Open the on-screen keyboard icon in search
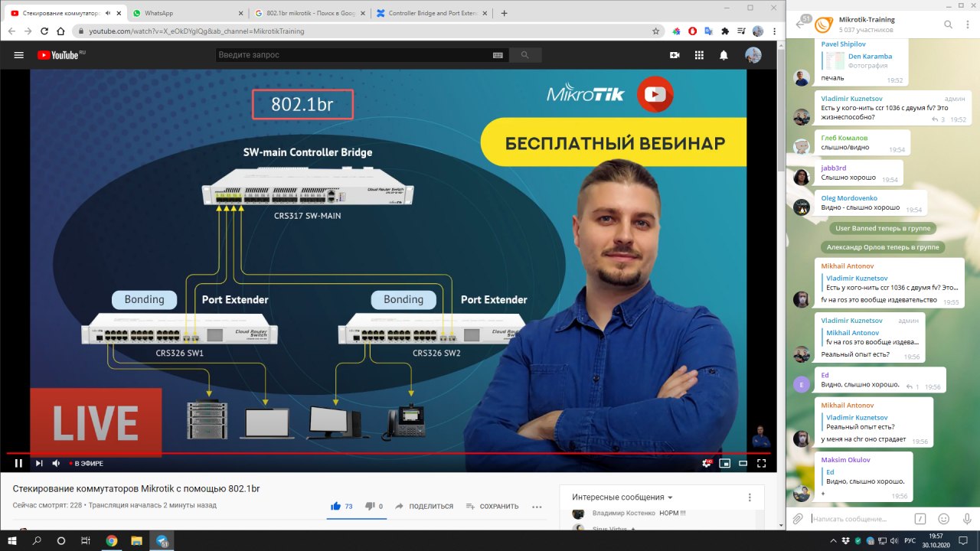The width and height of the screenshot is (980, 551). (x=498, y=55)
